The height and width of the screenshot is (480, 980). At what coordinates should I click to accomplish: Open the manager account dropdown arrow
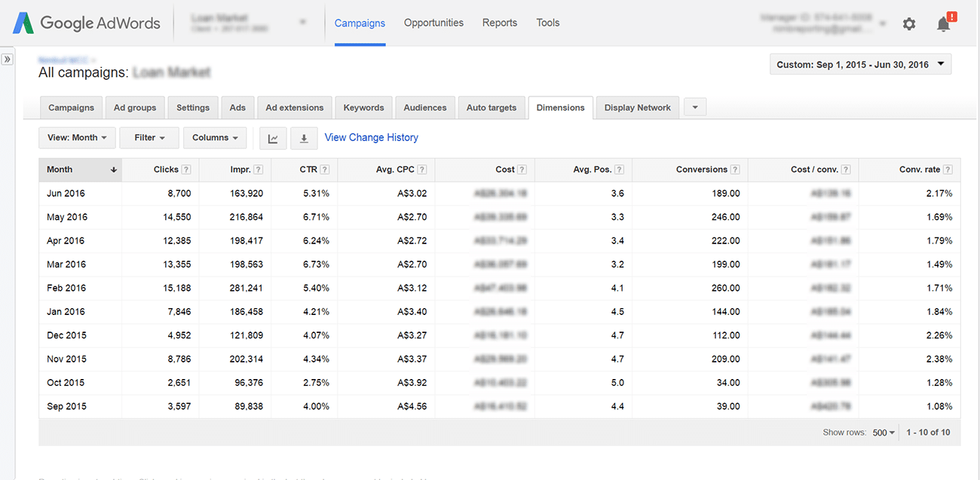884,23
